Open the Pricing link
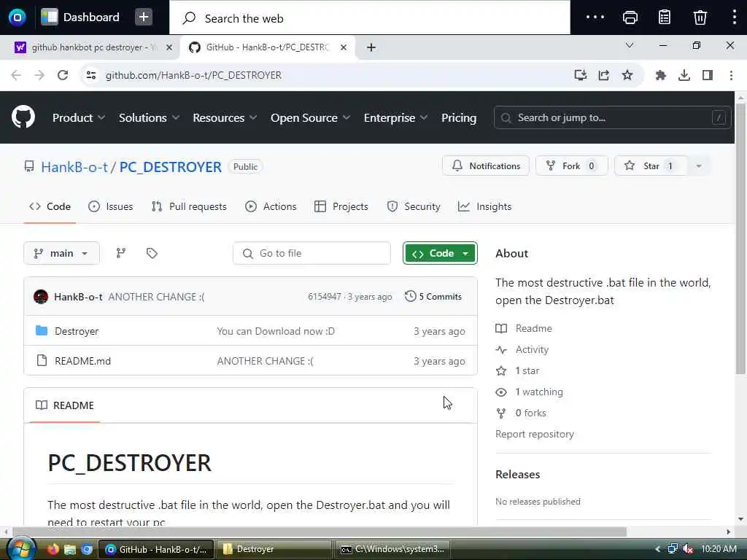 459,117
